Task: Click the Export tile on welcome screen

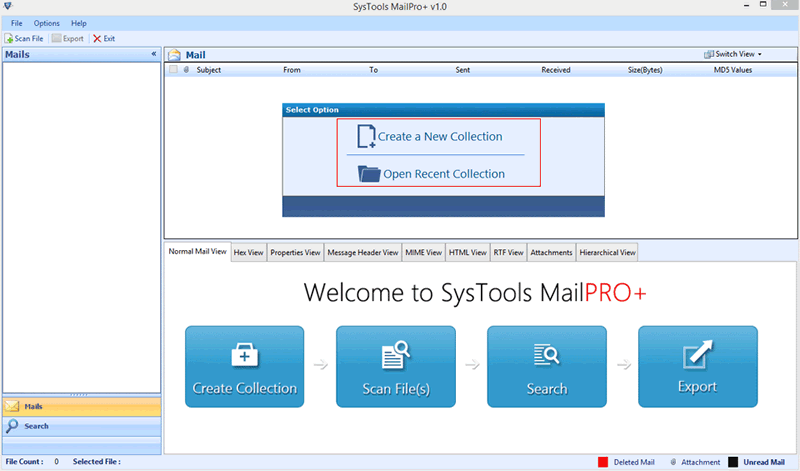Action: point(698,366)
